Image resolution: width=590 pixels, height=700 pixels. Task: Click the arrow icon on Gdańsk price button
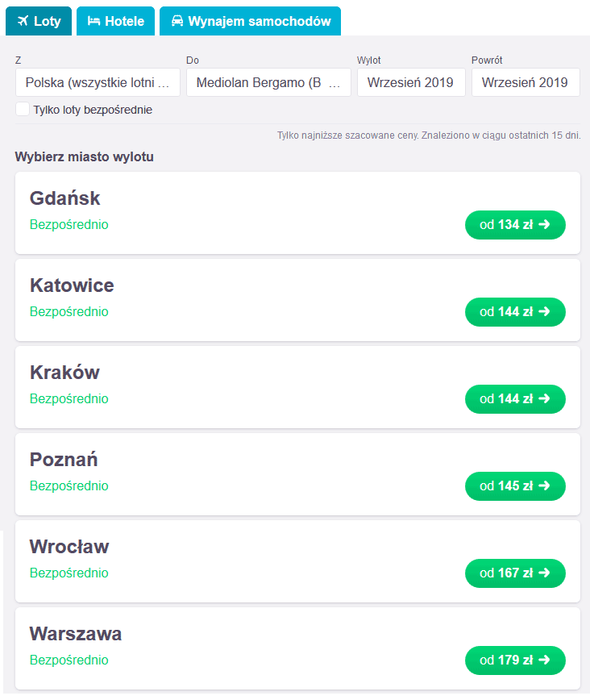[543, 224]
